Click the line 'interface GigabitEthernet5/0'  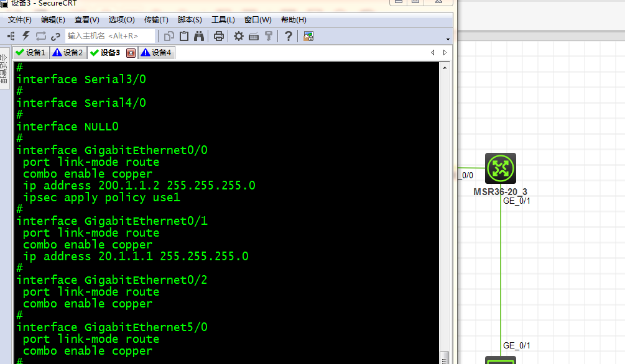(x=112, y=327)
